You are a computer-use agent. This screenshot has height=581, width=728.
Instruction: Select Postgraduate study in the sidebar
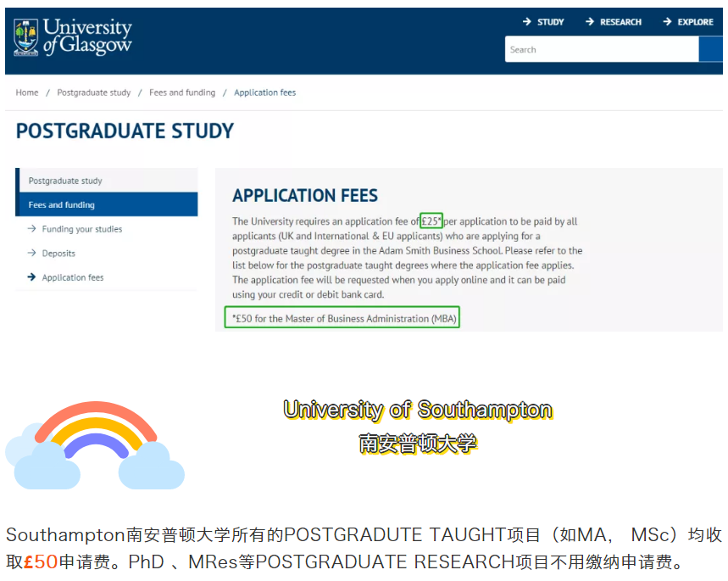[x=107, y=181]
